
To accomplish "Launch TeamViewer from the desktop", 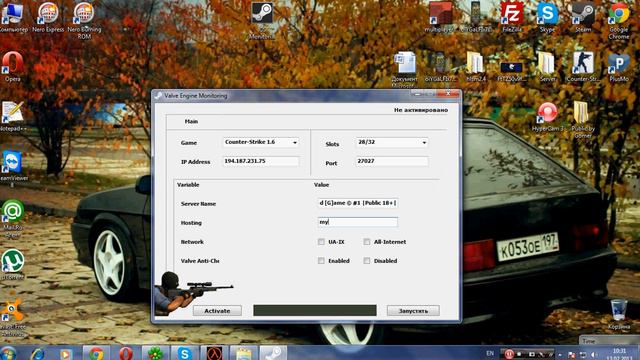I will (x=13, y=169).
